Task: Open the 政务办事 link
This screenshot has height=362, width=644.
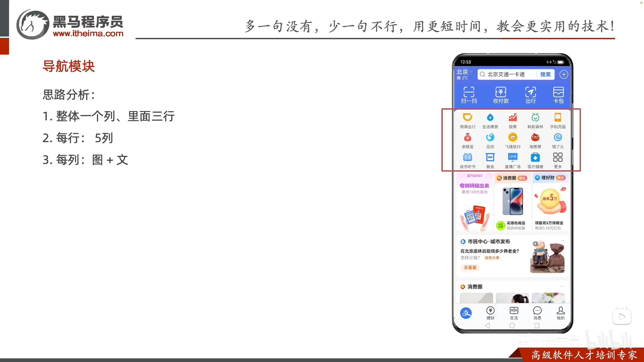Action: coord(492,258)
